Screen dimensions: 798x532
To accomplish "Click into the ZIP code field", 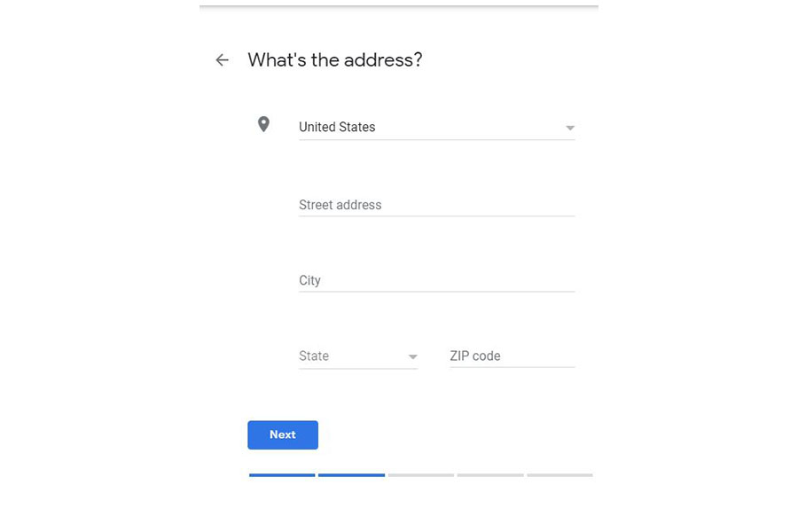I will [512, 356].
